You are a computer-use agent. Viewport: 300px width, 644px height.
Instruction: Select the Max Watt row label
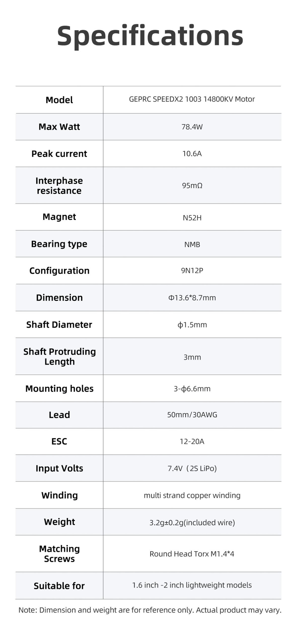click(59, 127)
